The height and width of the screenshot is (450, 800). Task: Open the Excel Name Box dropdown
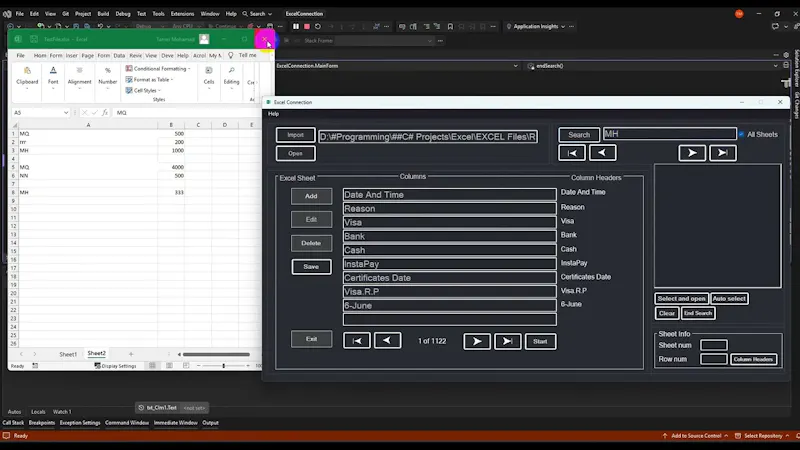click(66, 113)
